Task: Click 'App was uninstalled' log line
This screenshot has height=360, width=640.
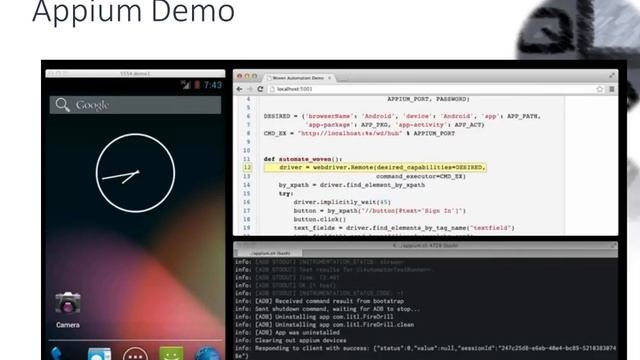Action: (x=287, y=333)
